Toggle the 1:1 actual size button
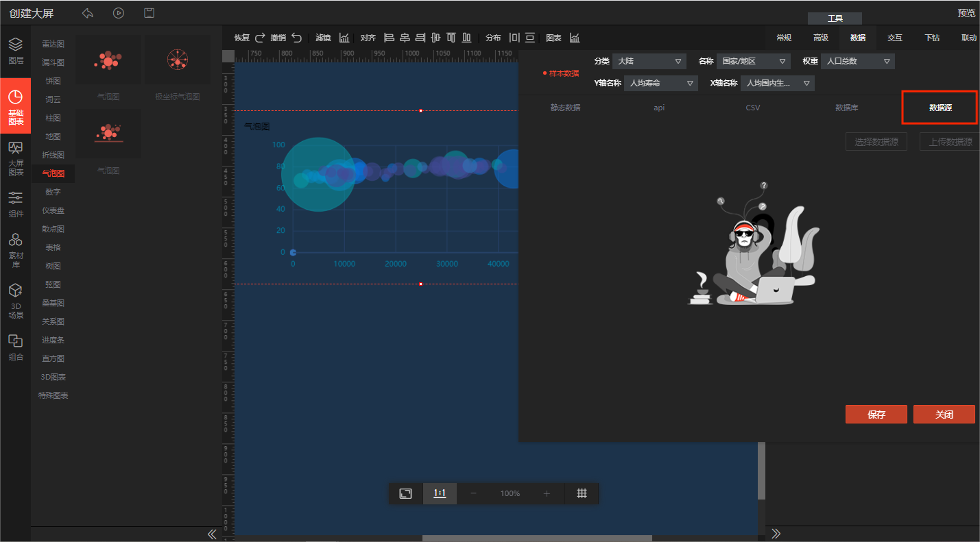The width and height of the screenshot is (980, 542). click(440, 493)
